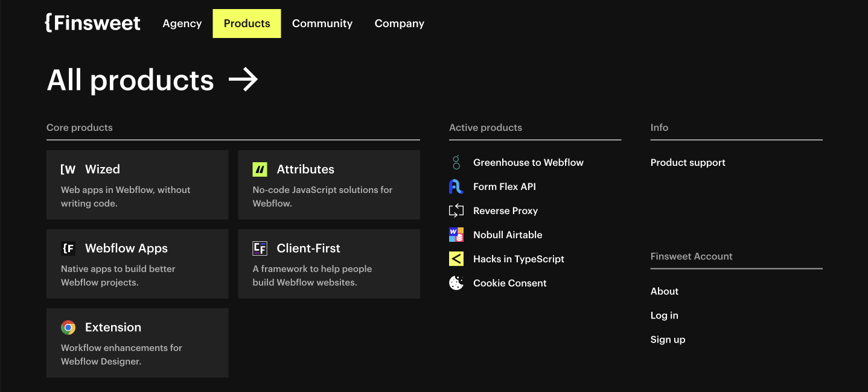Image resolution: width=868 pixels, height=392 pixels.
Task: Go to Form Flex API
Action: (x=504, y=186)
